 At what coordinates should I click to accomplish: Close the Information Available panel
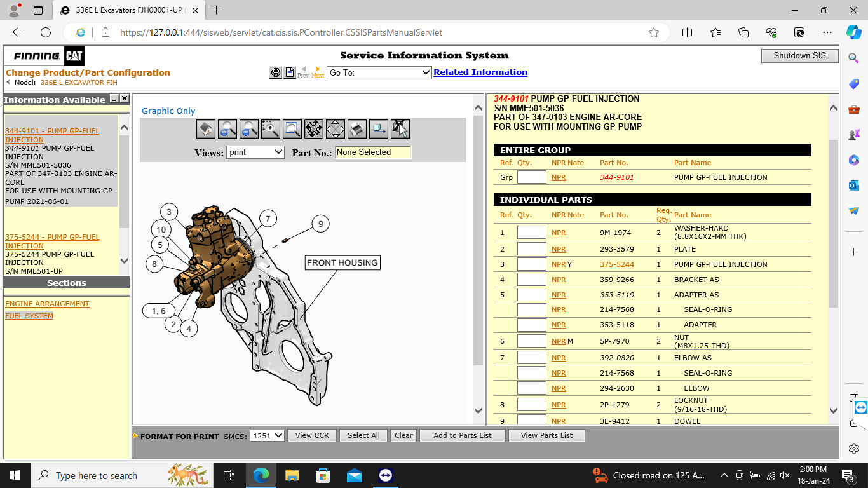point(125,98)
